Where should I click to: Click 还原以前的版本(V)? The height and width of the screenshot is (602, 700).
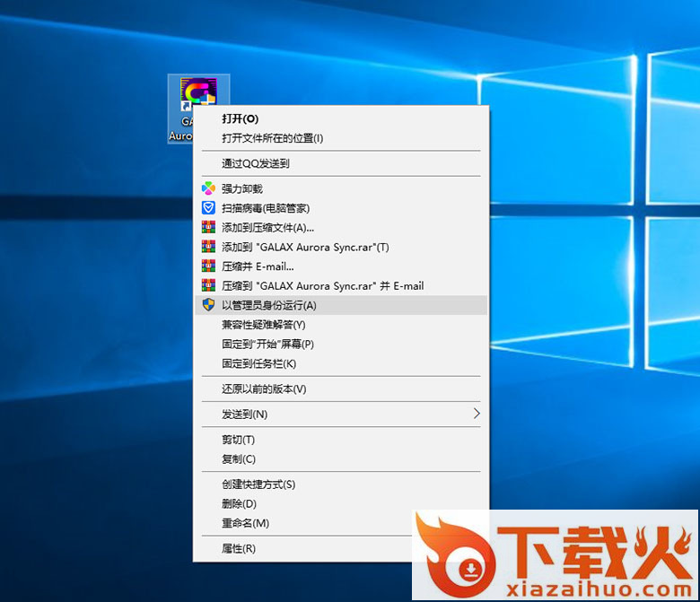point(264,389)
